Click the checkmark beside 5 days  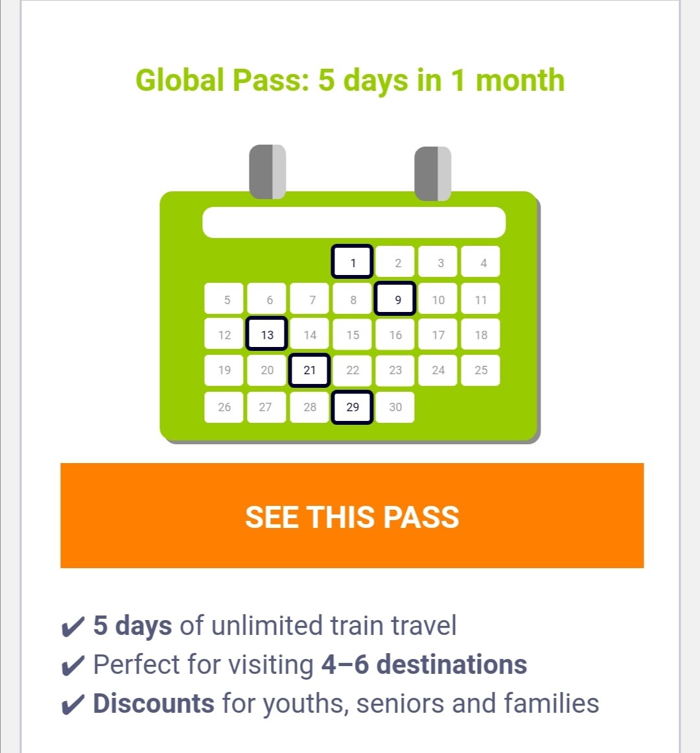click(73, 627)
